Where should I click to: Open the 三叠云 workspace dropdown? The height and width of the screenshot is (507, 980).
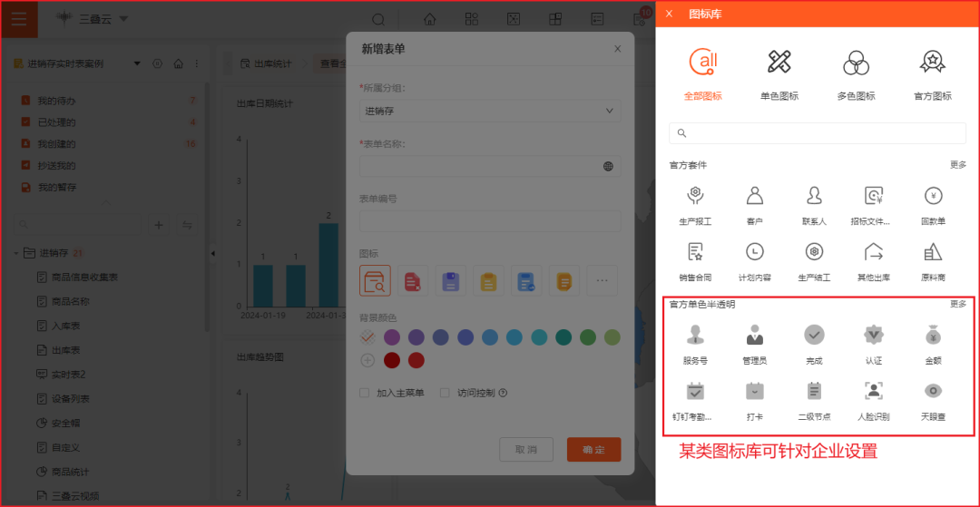click(123, 19)
